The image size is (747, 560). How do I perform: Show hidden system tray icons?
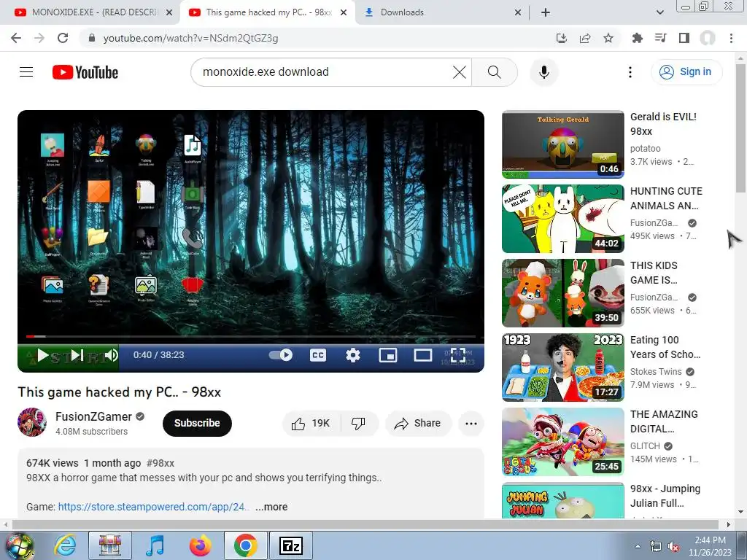[x=638, y=546]
